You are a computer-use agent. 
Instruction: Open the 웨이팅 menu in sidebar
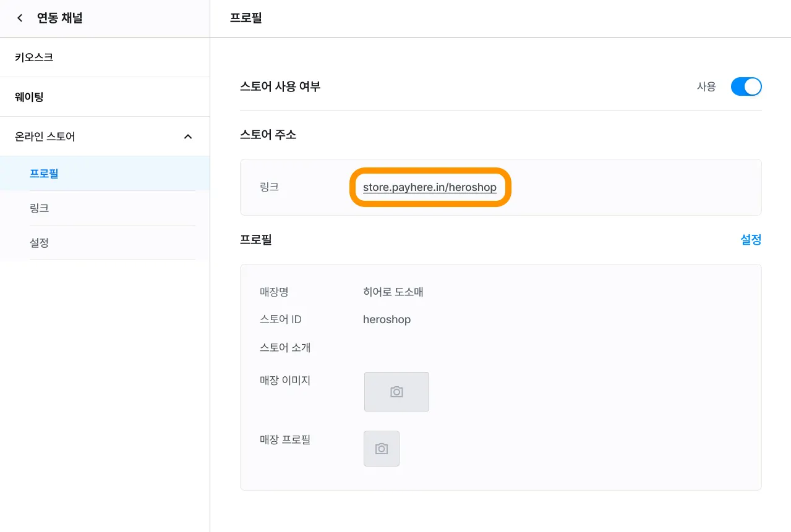click(x=29, y=97)
